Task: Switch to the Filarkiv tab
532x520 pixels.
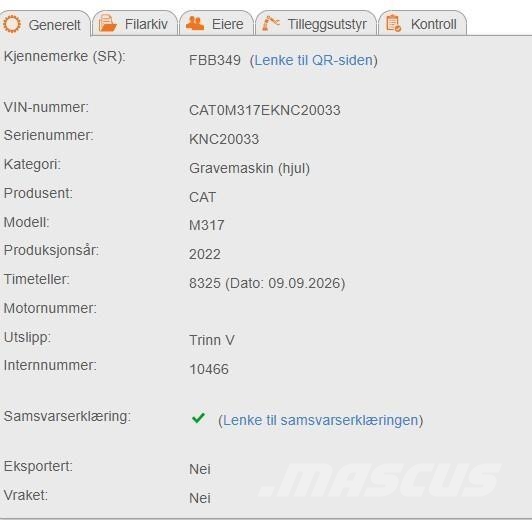Action: pos(135,24)
